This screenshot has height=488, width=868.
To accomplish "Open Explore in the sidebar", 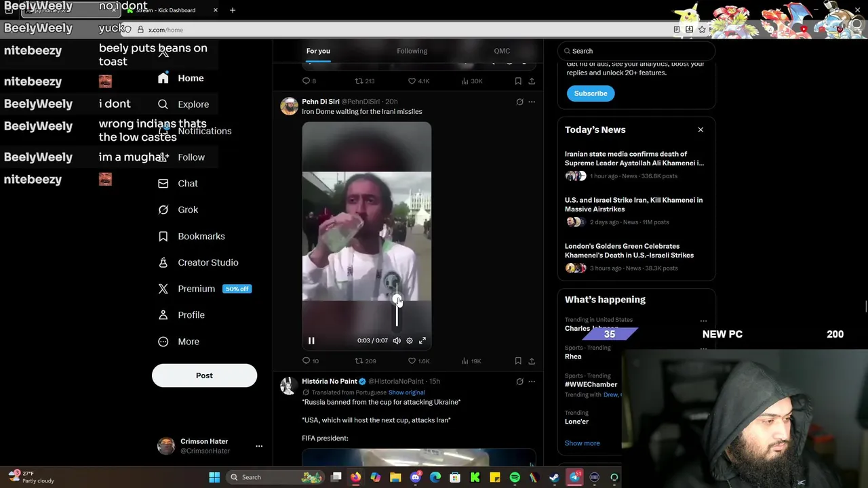I will 183,104.
